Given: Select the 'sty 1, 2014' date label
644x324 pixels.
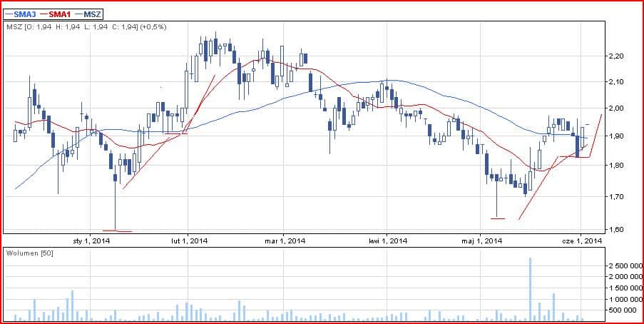Looking at the screenshot, I should coord(91,241).
